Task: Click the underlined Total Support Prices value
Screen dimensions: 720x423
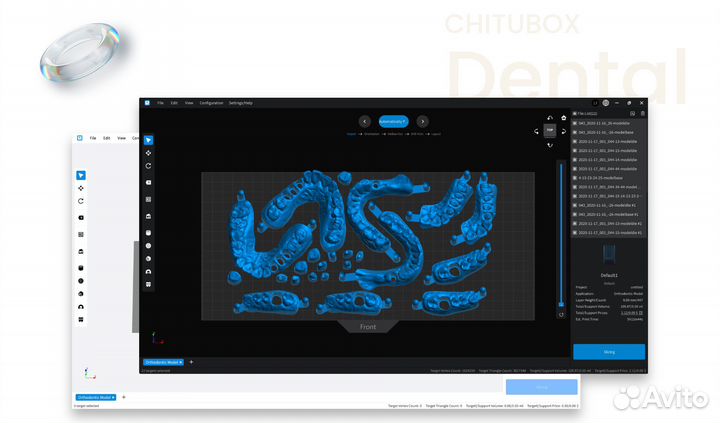Action: click(x=632, y=313)
